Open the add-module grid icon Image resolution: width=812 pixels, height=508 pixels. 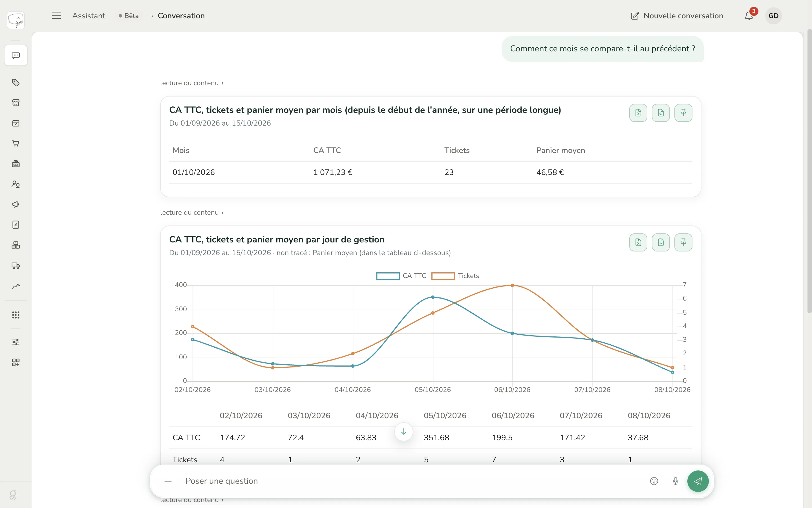point(16,362)
